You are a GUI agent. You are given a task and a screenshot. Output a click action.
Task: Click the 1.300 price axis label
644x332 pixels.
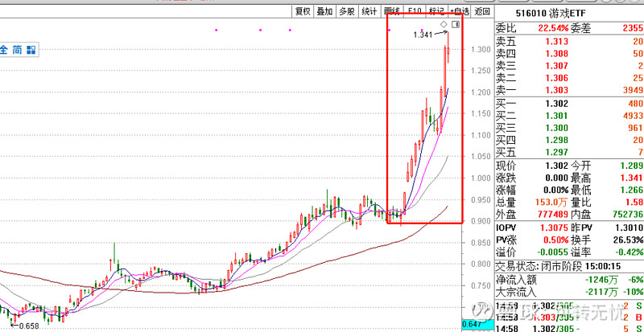click(481, 50)
